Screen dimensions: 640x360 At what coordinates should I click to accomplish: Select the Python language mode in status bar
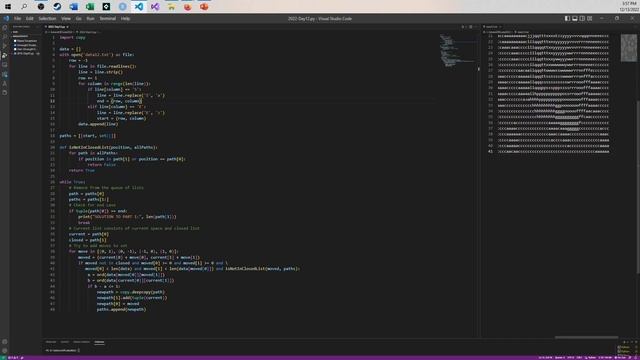tap(591, 358)
